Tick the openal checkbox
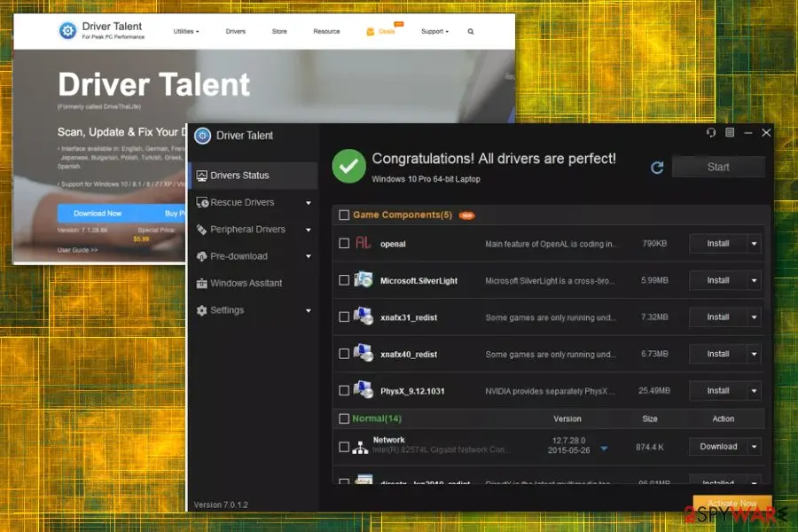The height and width of the screenshot is (532, 798). coord(344,243)
